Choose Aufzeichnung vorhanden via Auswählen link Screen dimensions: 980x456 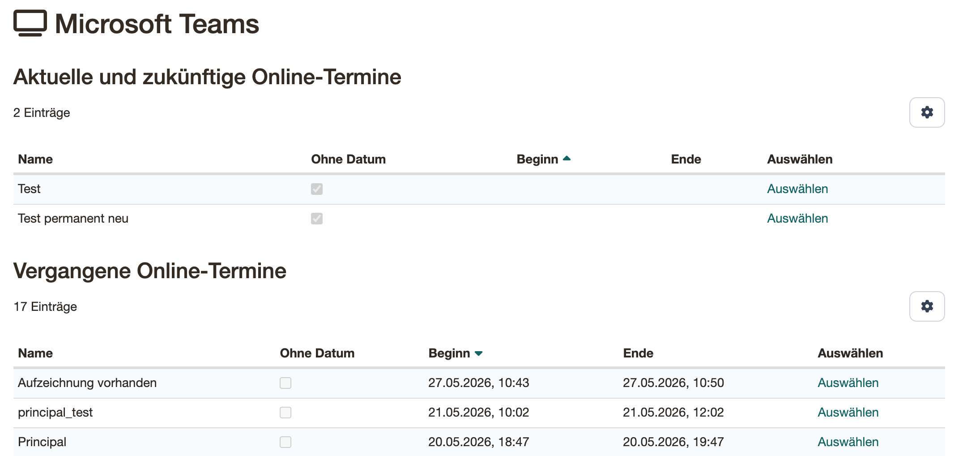pos(848,383)
